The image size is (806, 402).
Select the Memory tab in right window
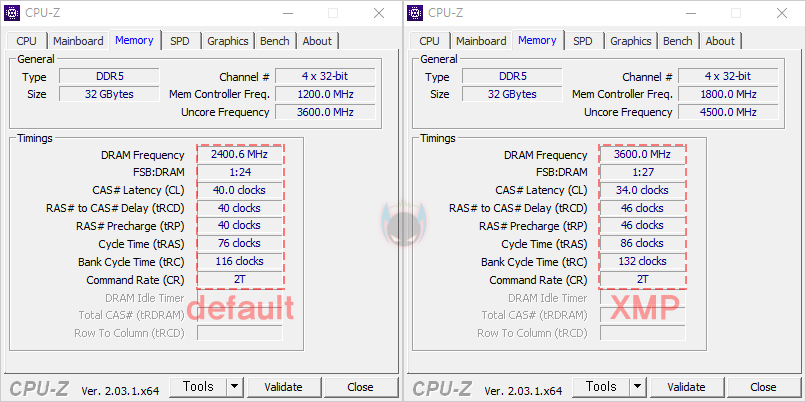coord(537,40)
